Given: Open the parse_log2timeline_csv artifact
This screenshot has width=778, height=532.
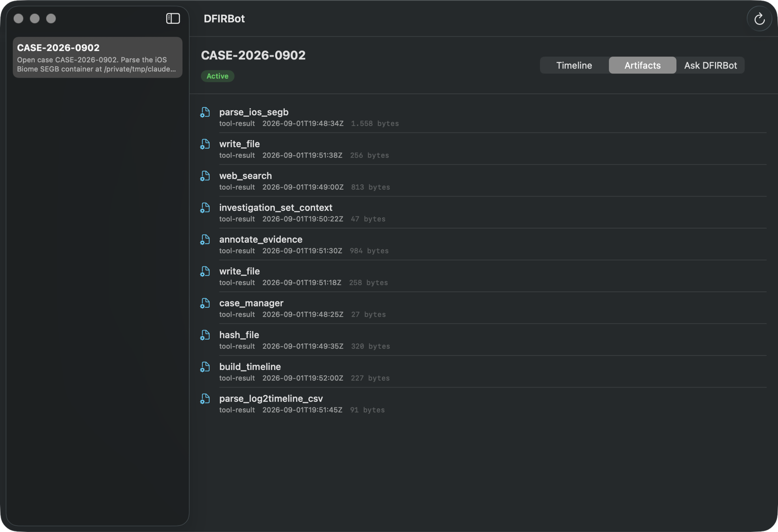Looking at the screenshot, I should coord(483,404).
